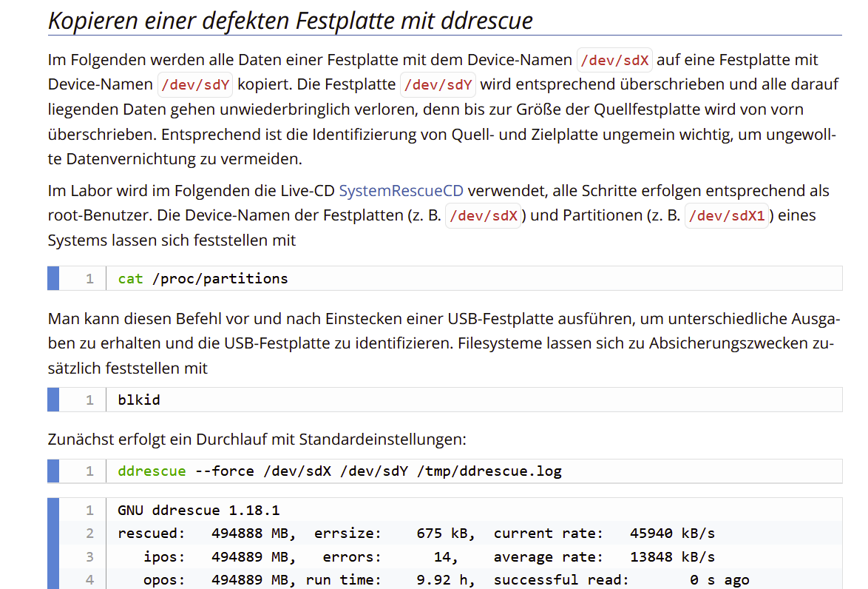Click the output line starting with "opos: 494889 MB"
Image resolution: width=868 pixels, height=589 pixels.
pos(446,579)
